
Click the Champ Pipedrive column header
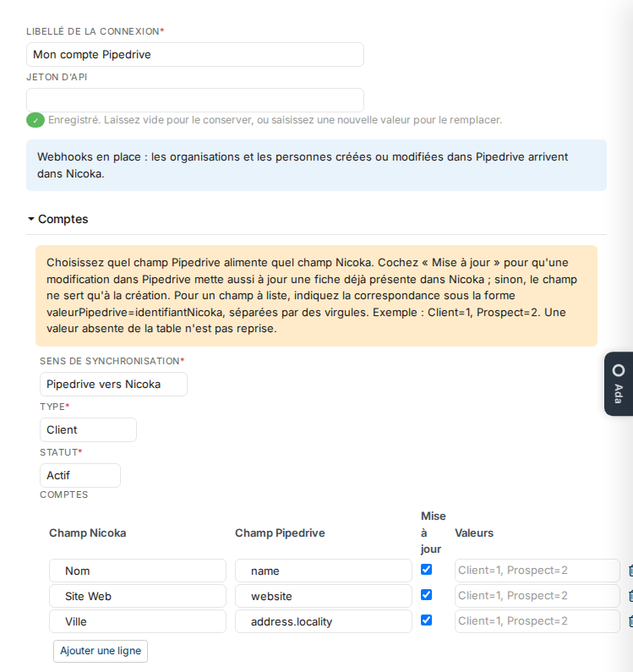280,533
